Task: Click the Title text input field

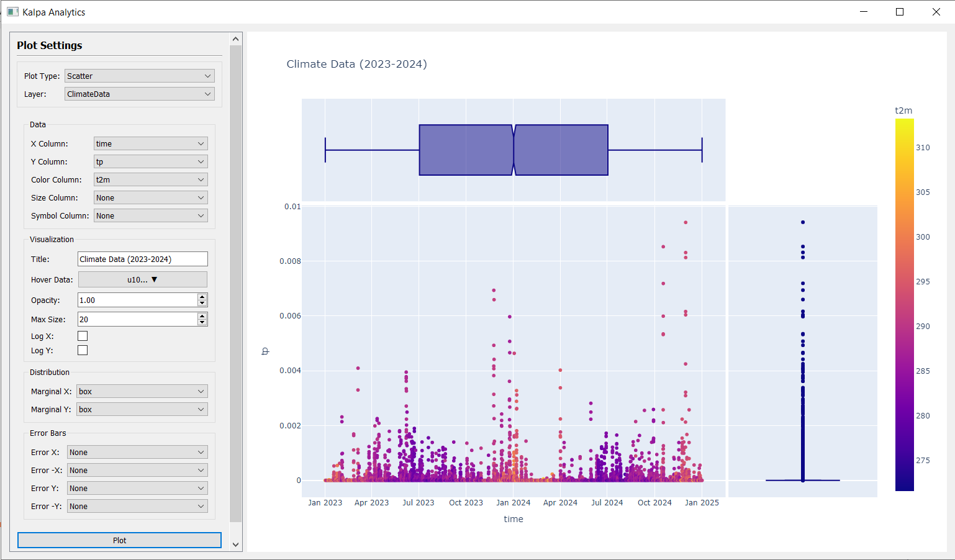Action: pyautogui.click(x=142, y=259)
